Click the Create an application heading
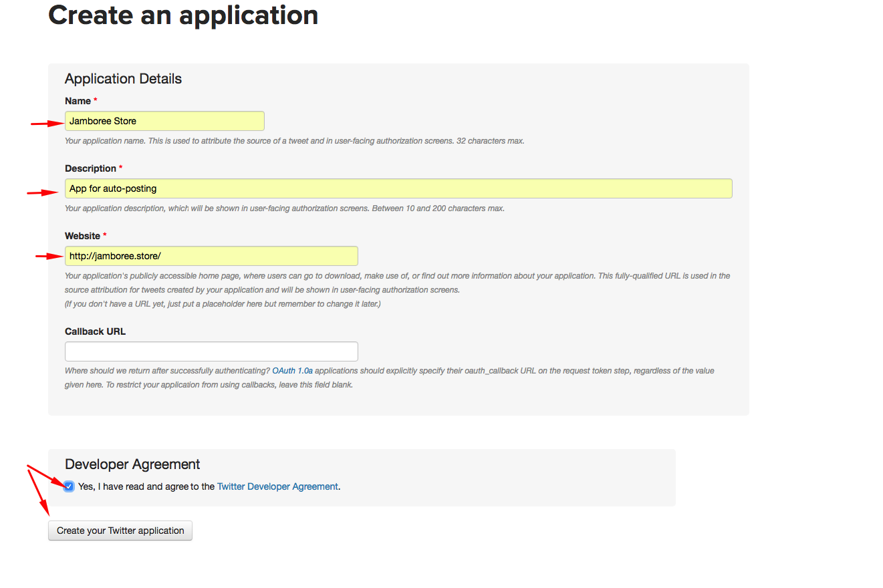Screen dimensions: 883x588 (183, 15)
